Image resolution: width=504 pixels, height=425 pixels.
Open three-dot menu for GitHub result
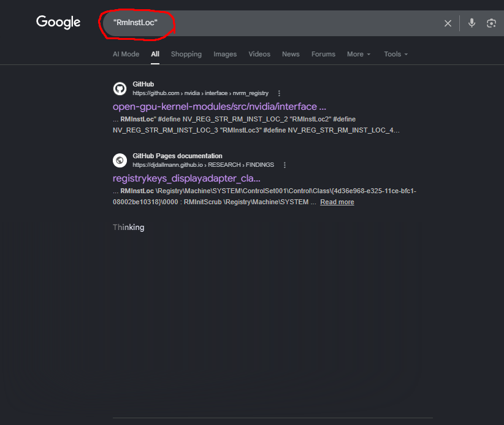coord(279,93)
